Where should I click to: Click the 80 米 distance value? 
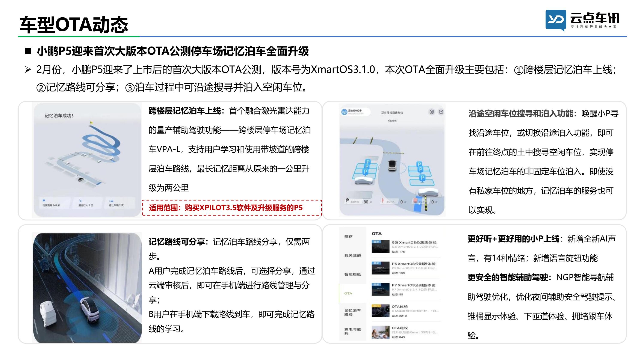(x=367, y=202)
